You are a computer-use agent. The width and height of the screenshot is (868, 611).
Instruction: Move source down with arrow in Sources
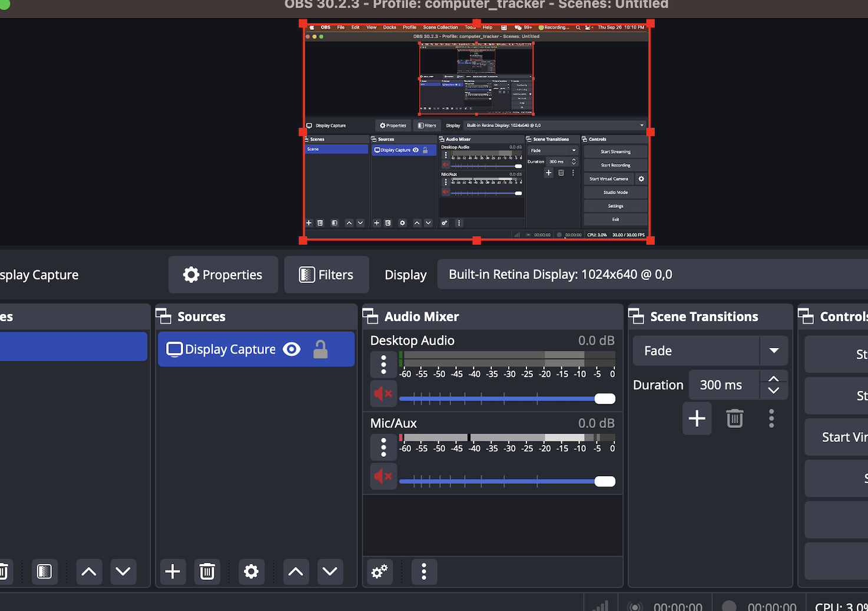point(330,572)
